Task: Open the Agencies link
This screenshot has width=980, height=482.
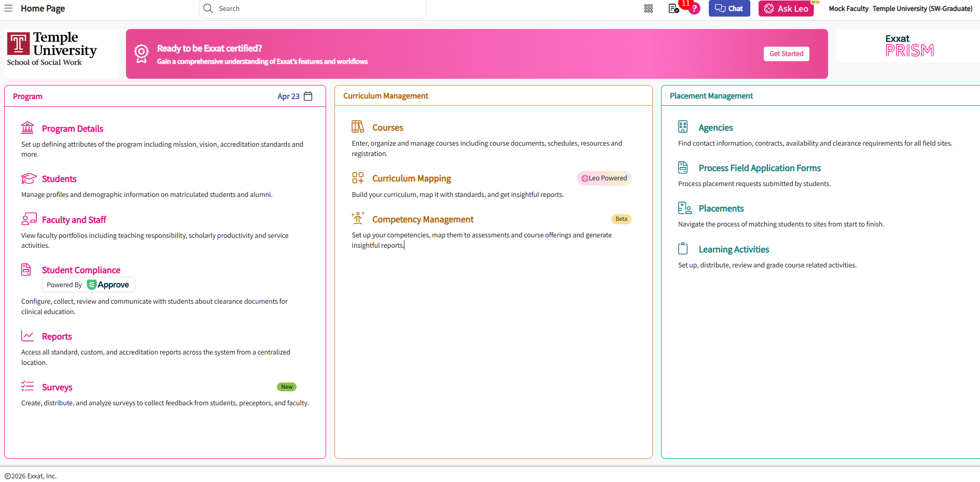Action: (716, 127)
